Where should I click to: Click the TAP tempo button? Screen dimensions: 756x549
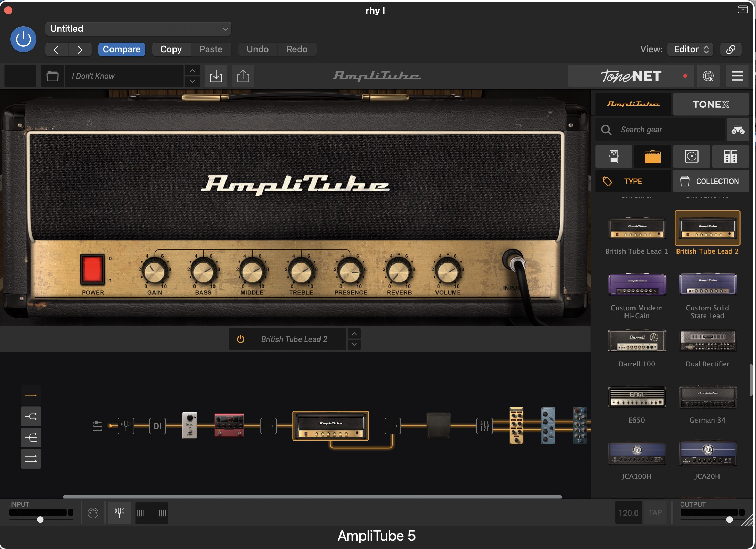pyautogui.click(x=655, y=513)
